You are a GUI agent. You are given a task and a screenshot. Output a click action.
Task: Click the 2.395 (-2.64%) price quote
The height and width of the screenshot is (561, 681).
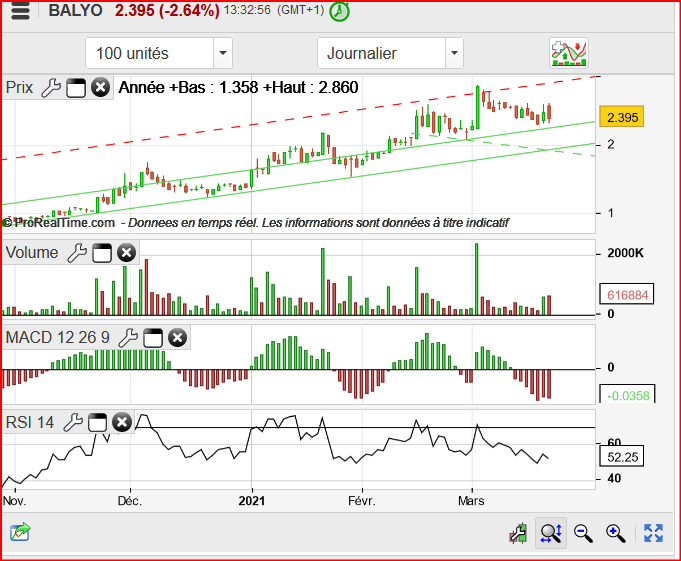[x=167, y=10]
